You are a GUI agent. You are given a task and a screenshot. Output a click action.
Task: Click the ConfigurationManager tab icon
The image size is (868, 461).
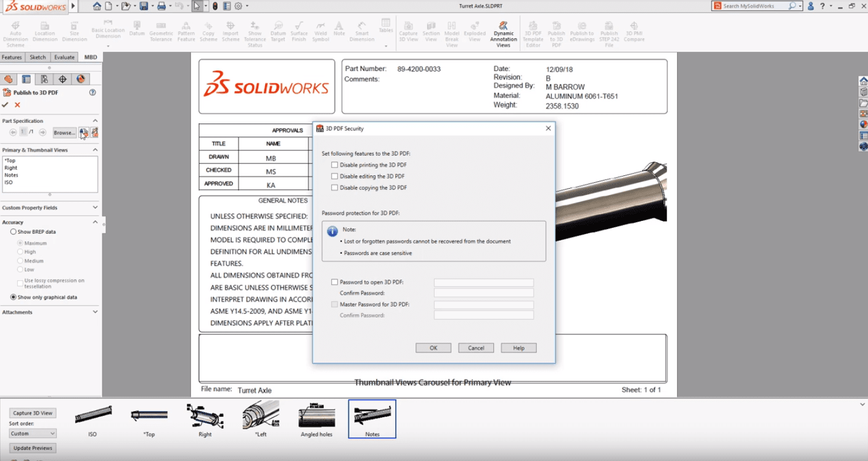click(x=44, y=79)
